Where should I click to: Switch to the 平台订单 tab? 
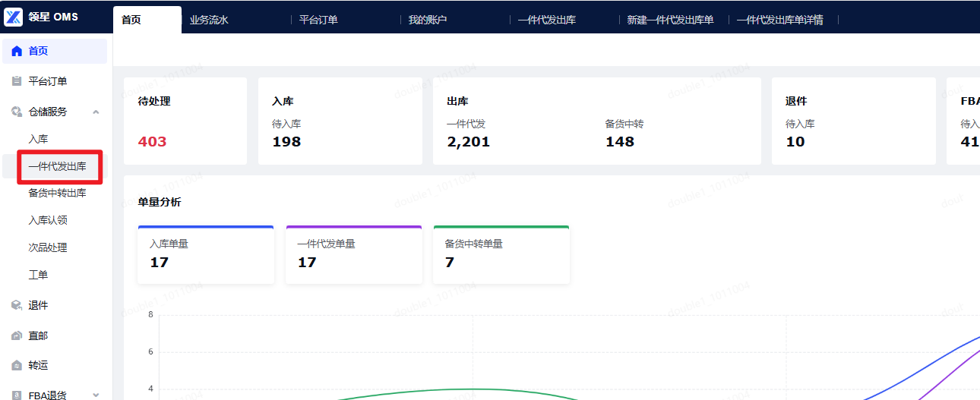point(318,20)
